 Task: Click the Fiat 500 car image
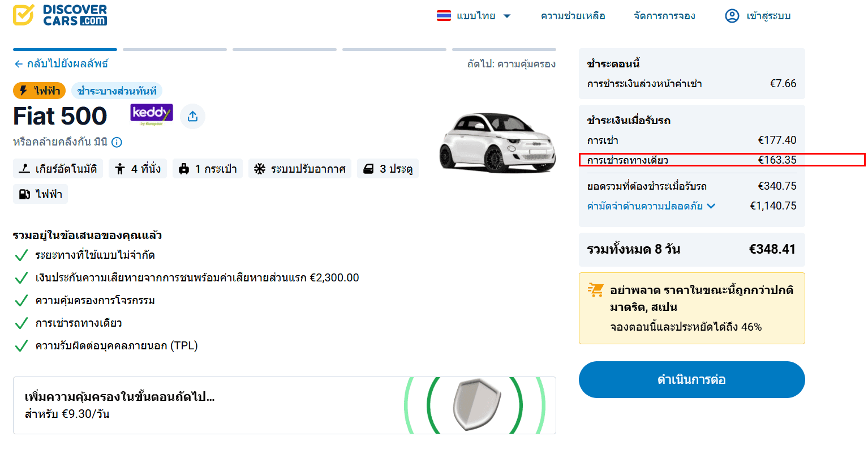tap(497, 142)
